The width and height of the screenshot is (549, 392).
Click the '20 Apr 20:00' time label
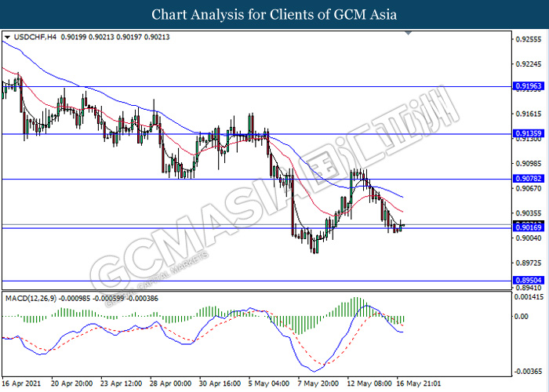point(72,383)
